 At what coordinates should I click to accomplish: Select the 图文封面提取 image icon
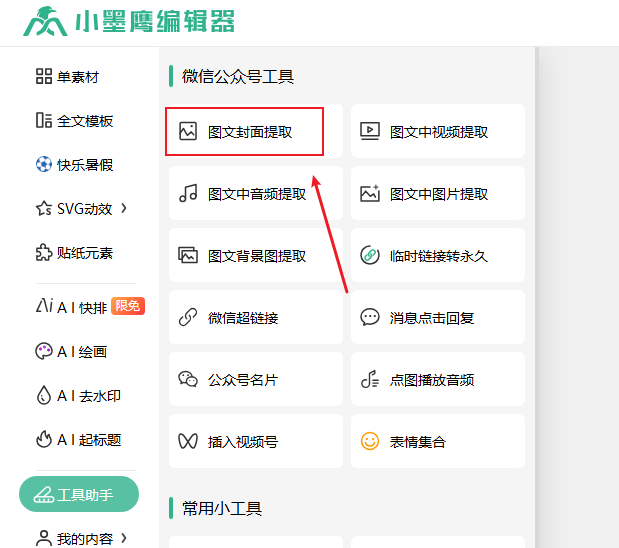click(187, 131)
